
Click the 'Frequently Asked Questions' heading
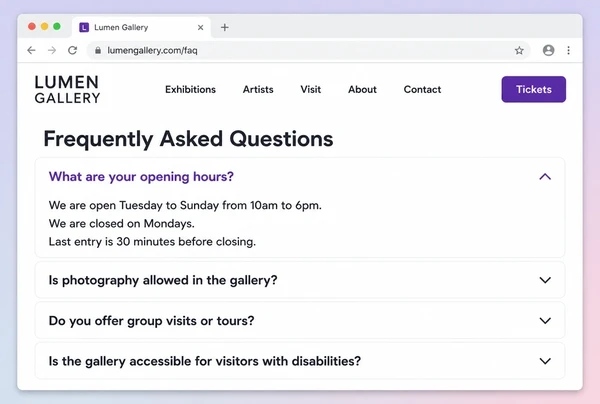(x=188, y=138)
